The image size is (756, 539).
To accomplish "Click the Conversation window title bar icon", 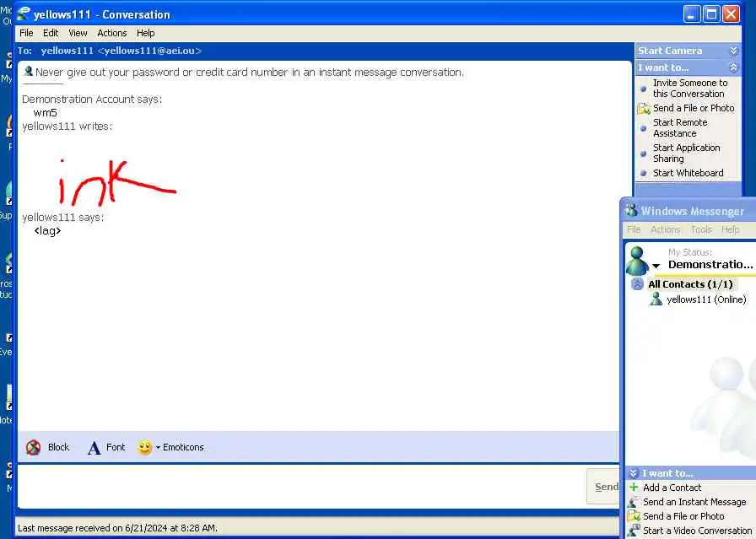I will (x=23, y=14).
